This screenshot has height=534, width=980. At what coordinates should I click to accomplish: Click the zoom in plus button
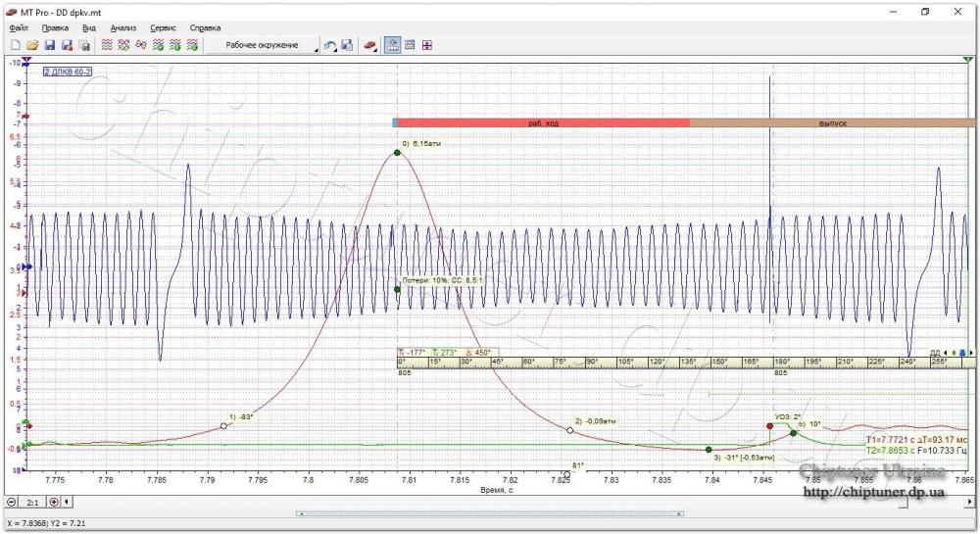54,502
